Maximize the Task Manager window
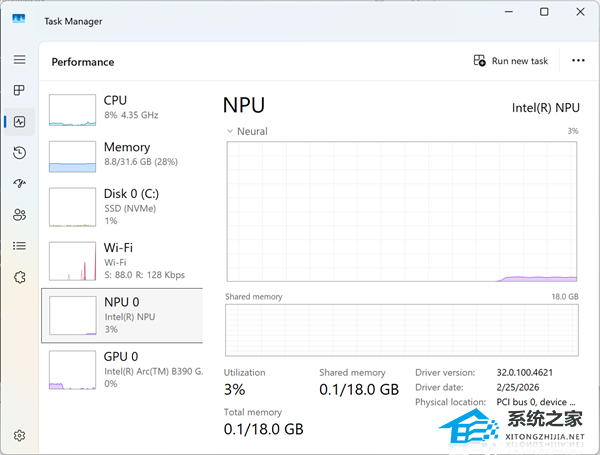 [544, 12]
